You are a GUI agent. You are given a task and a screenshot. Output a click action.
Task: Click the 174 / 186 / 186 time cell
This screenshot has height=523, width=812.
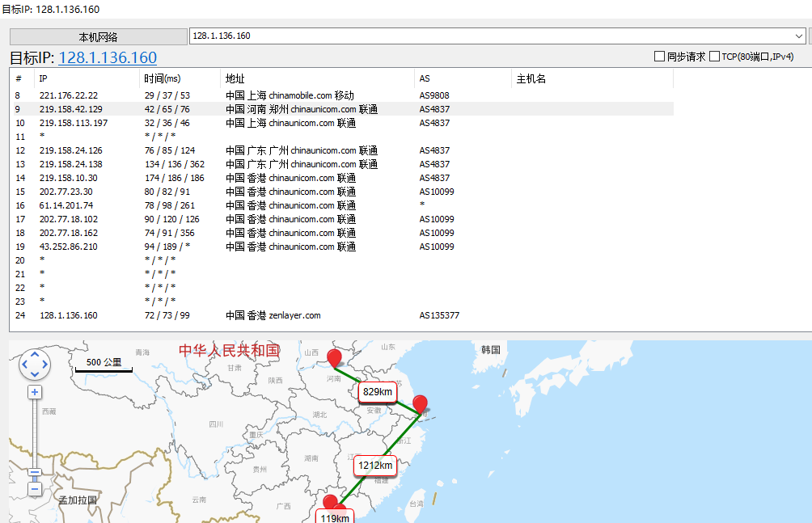tap(175, 178)
